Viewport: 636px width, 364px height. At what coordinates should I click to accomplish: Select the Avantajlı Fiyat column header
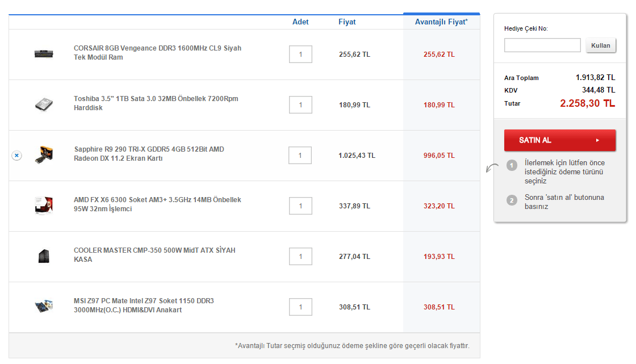[x=441, y=22]
